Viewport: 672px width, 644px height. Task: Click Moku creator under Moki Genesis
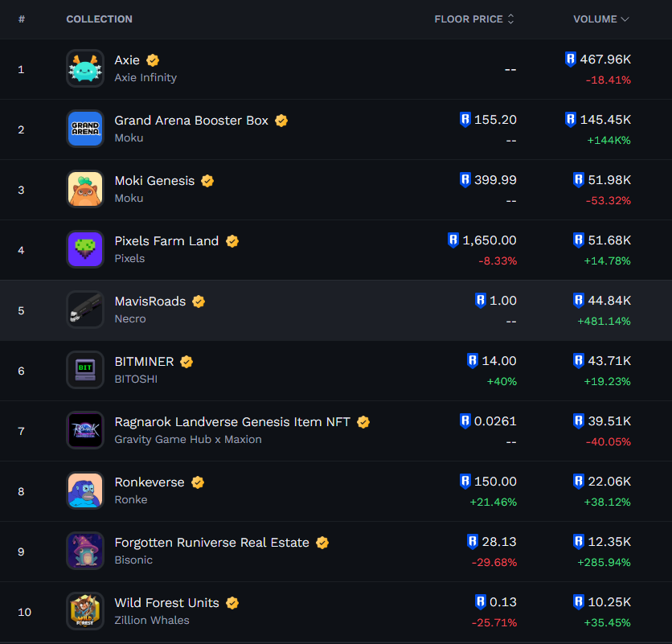129,199
